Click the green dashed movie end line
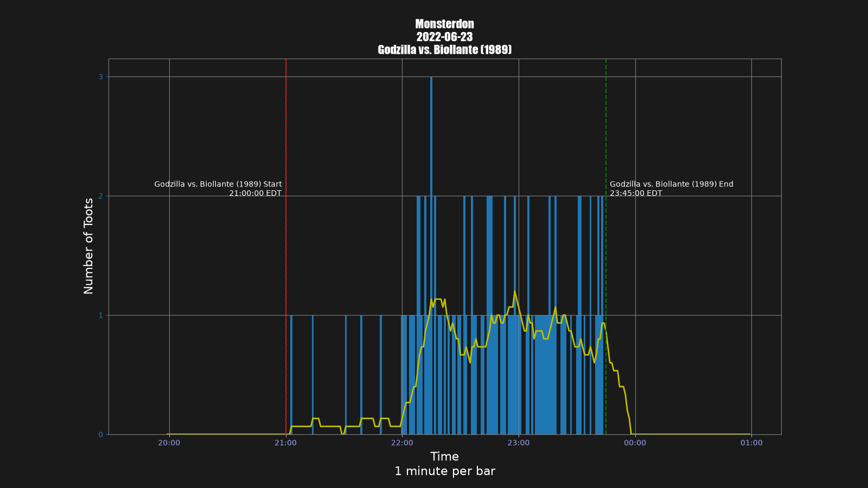This screenshot has width=868, height=488. click(606, 247)
